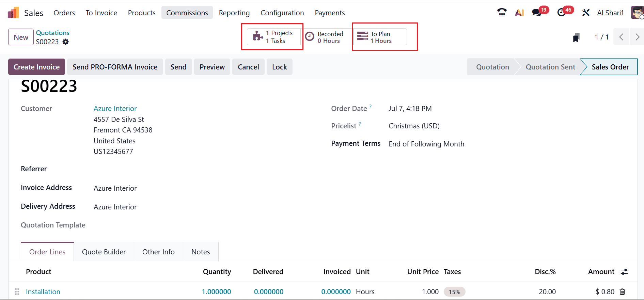Open the Products menu
Screen dimensions: 644x300
point(142,13)
